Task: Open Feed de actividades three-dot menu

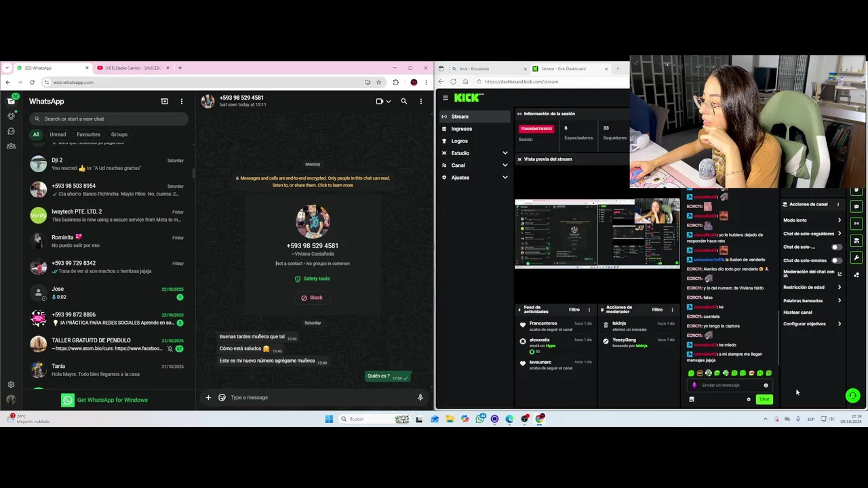Action: 589,310
